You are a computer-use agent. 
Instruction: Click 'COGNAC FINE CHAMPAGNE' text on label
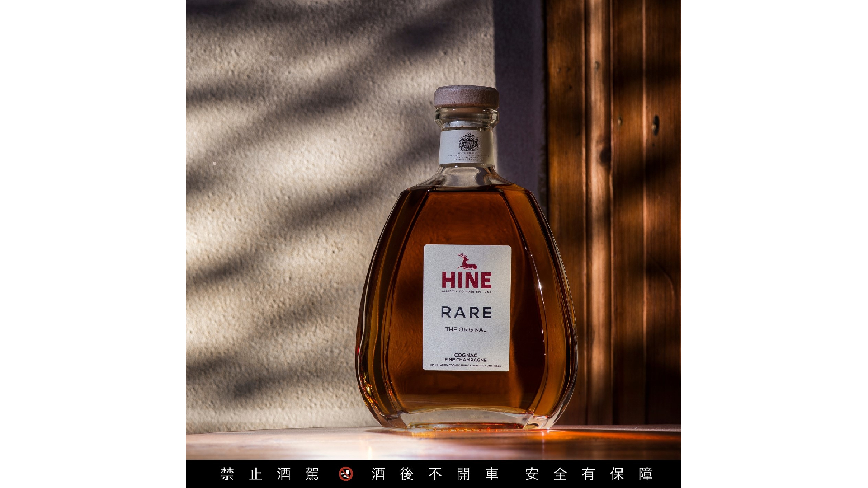[x=466, y=357]
